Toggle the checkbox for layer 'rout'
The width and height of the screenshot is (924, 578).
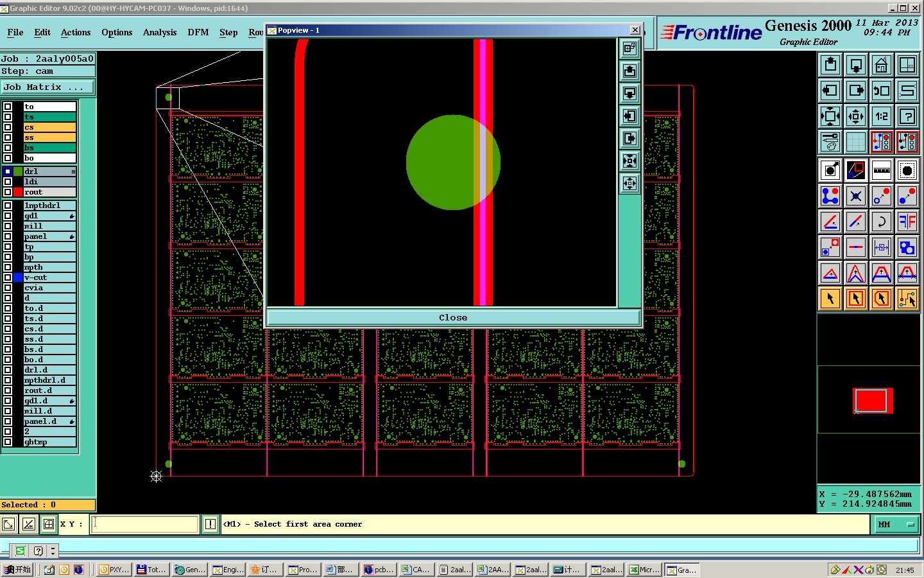pos(8,192)
